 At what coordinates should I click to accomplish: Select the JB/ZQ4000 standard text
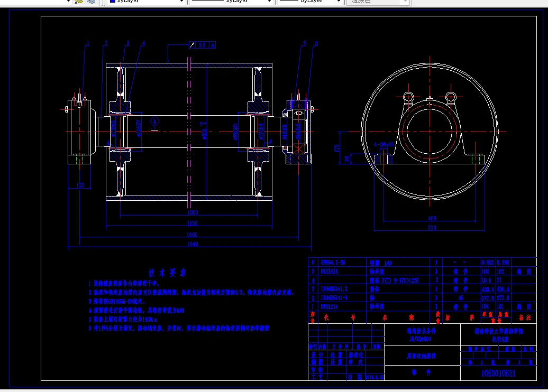coord(420,339)
